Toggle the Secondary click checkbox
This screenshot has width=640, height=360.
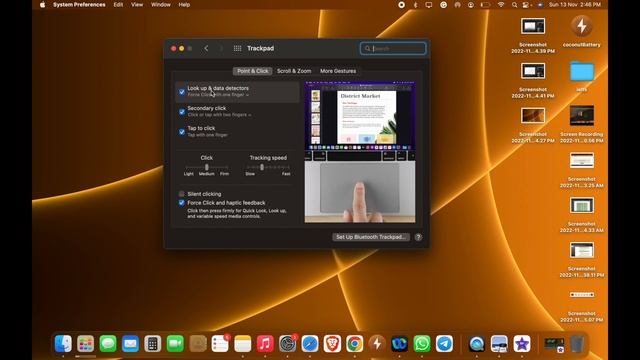click(x=182, y=112)
